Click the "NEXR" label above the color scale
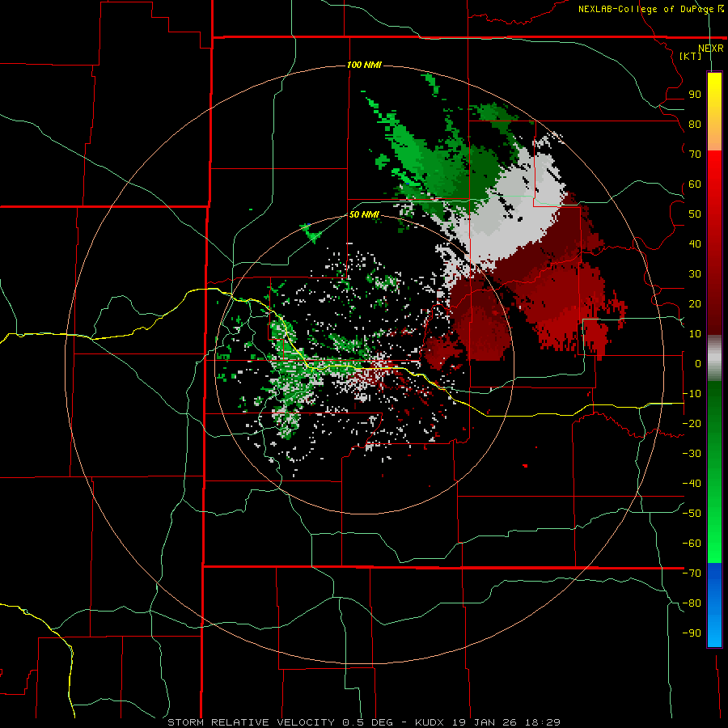 click(711, 49)
